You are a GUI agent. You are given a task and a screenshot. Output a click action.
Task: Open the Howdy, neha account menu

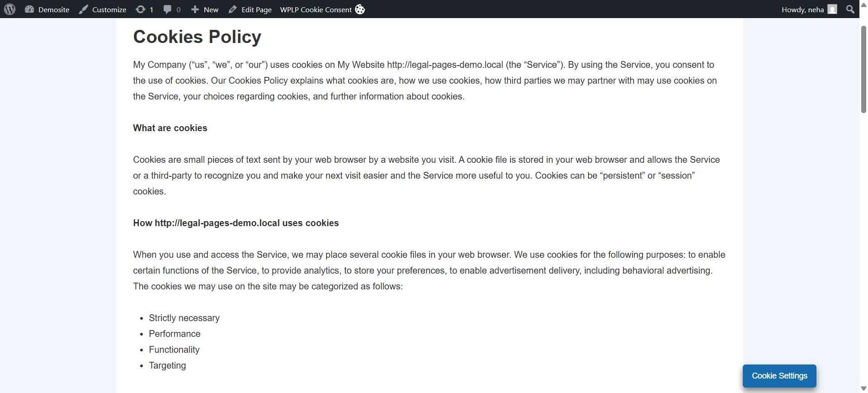tap(802, 9)
